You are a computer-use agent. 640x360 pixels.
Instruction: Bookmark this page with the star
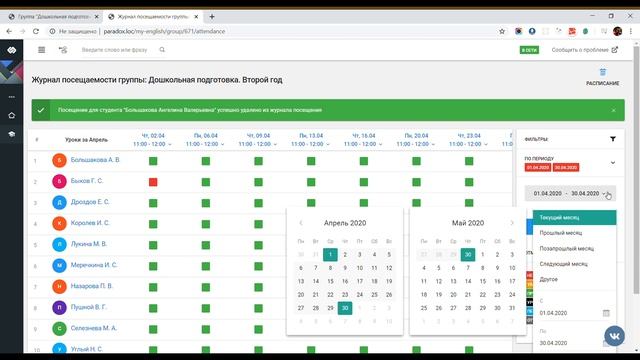[x=502, y=31]
